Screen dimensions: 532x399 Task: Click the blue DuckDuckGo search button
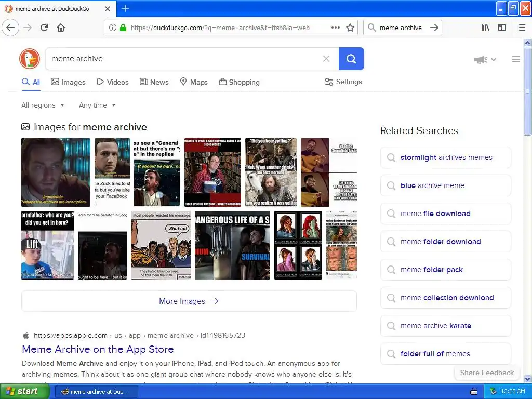pos(351,59)
